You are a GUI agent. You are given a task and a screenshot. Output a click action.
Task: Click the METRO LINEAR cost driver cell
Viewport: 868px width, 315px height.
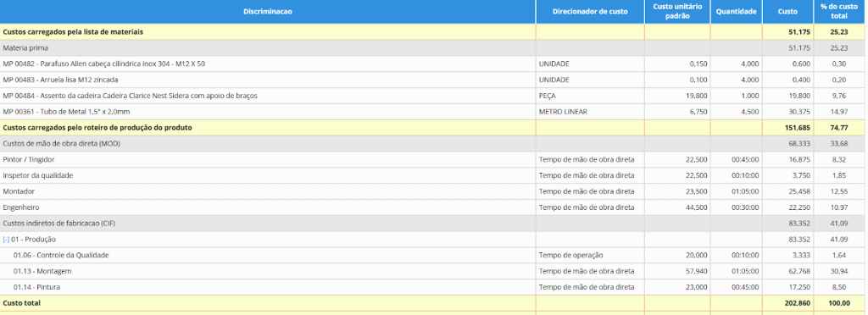tap(590, 112)
